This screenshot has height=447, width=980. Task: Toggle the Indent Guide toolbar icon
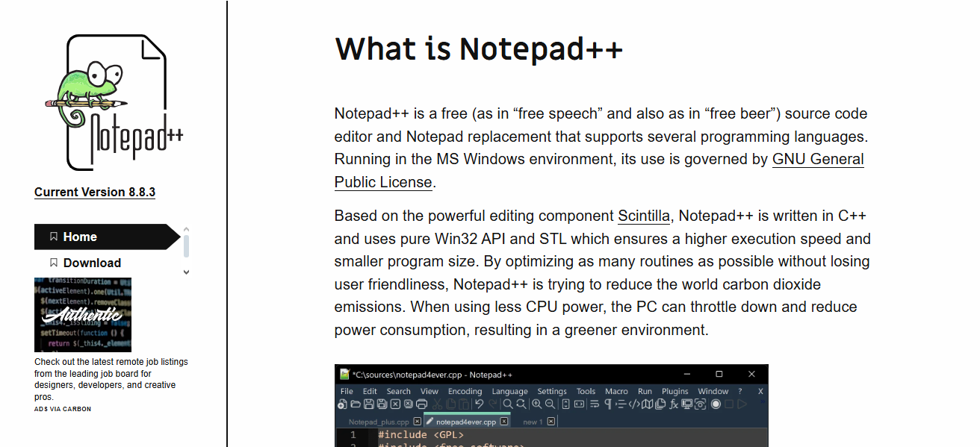[x=621, y=404]
